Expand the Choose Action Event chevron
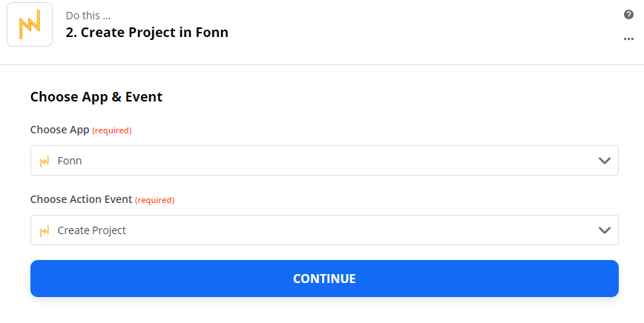Image resolution: width=644 pixels, height=323 pixels. [x=604, y=230]
